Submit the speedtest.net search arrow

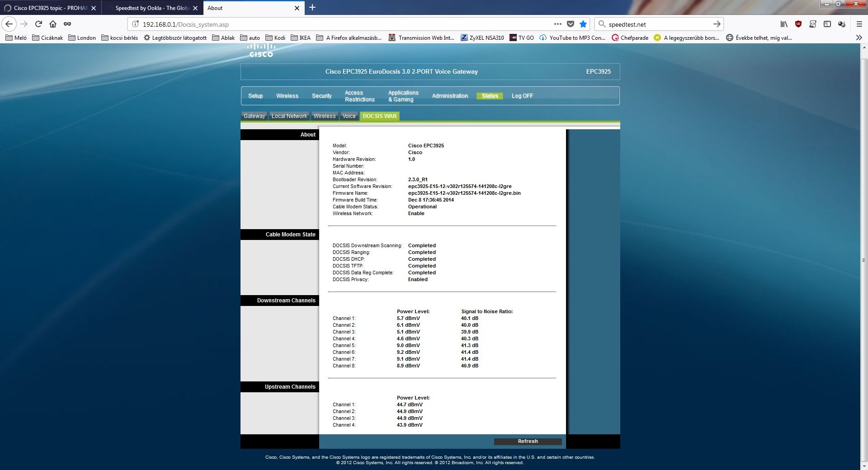click(x=717, y=24)
